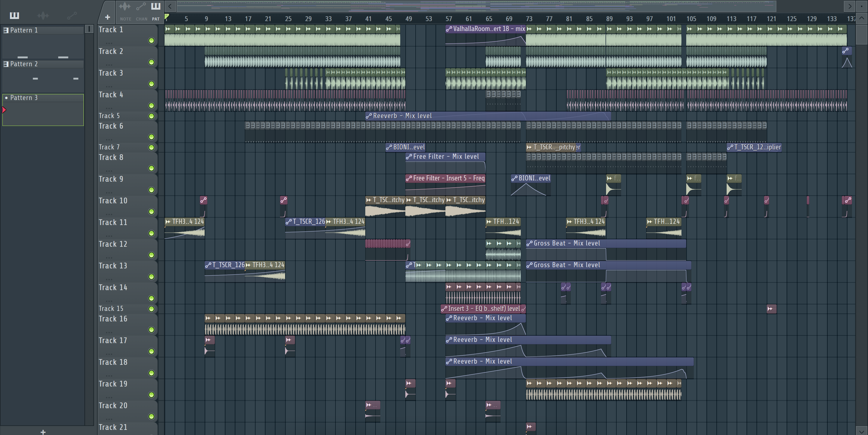Click bar 121 on the timeline ruler

(771, 19)
